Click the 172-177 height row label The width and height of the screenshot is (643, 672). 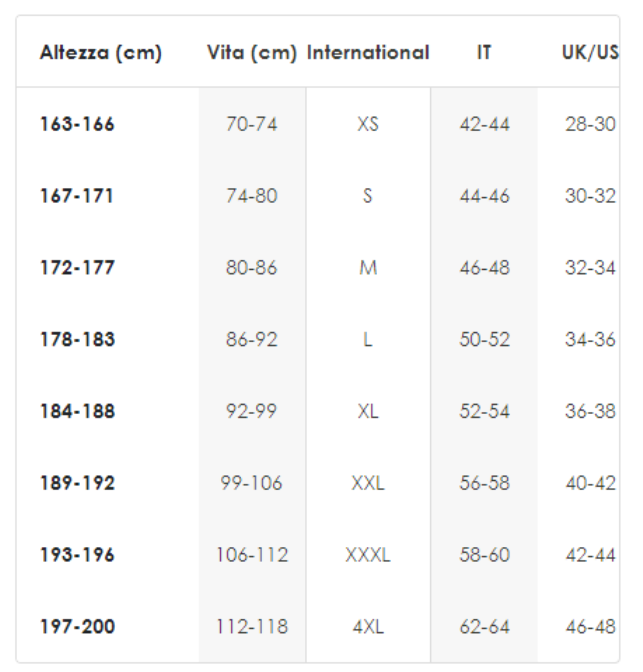point(78,268)
